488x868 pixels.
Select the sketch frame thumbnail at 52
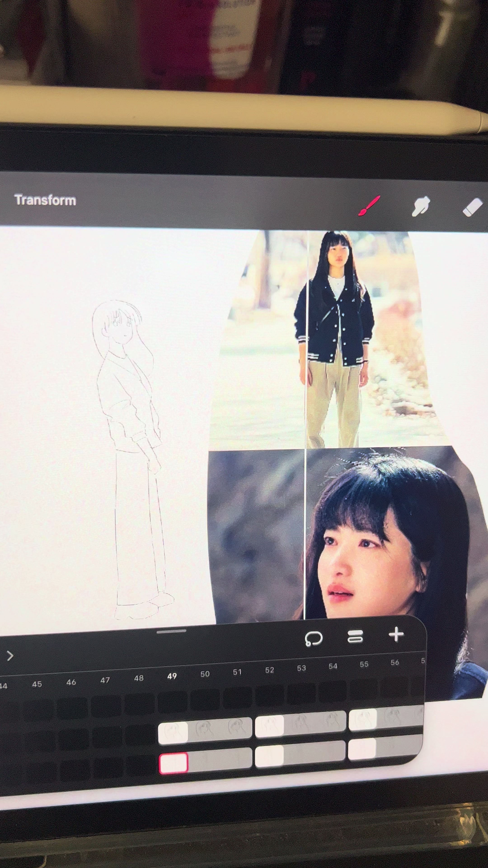[269, 726]
